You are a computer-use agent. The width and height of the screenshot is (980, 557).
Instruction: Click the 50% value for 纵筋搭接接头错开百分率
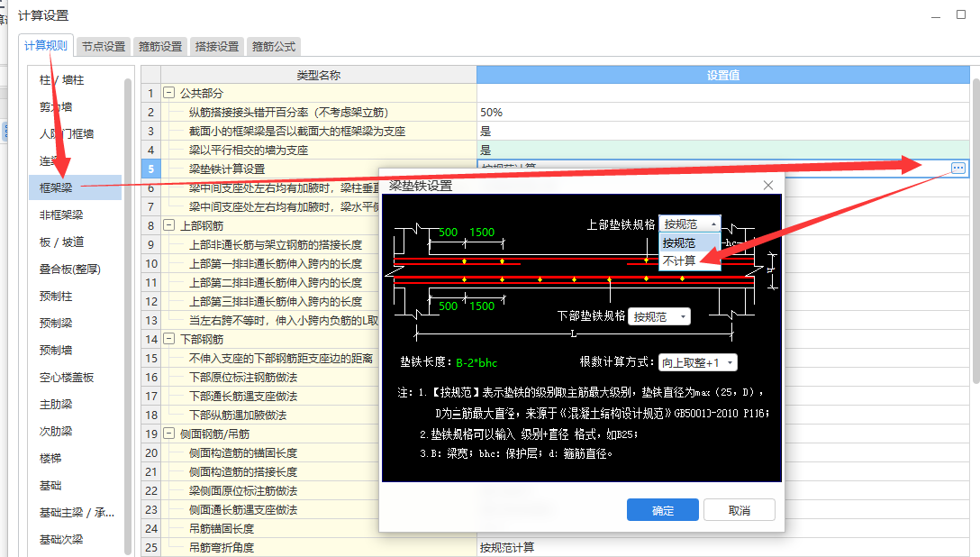[723, 112]
